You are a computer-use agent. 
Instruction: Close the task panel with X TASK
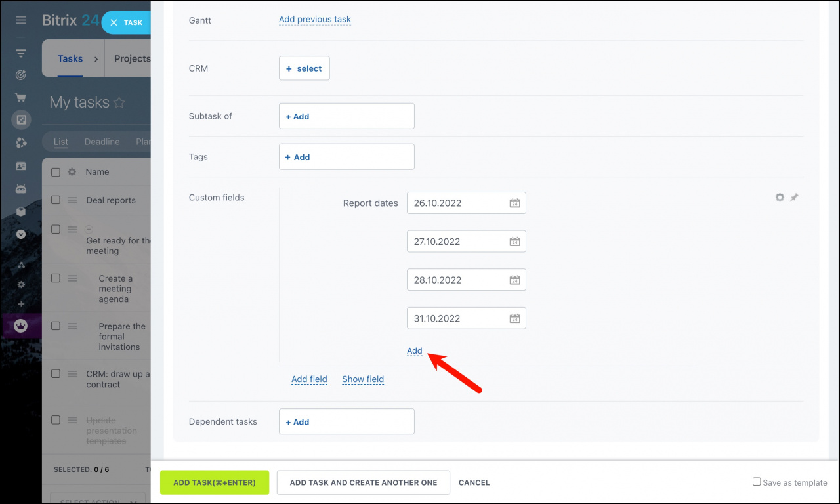(127, 22)
